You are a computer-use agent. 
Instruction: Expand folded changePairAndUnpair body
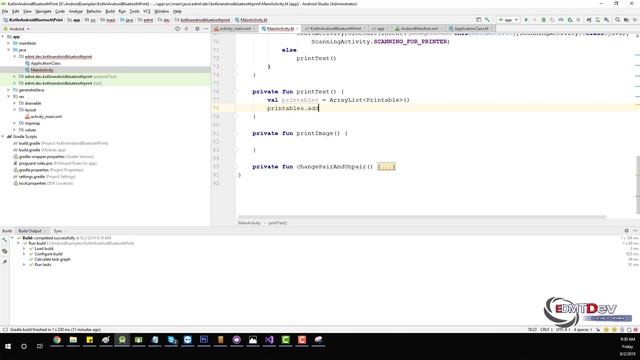tap(386, 167)
